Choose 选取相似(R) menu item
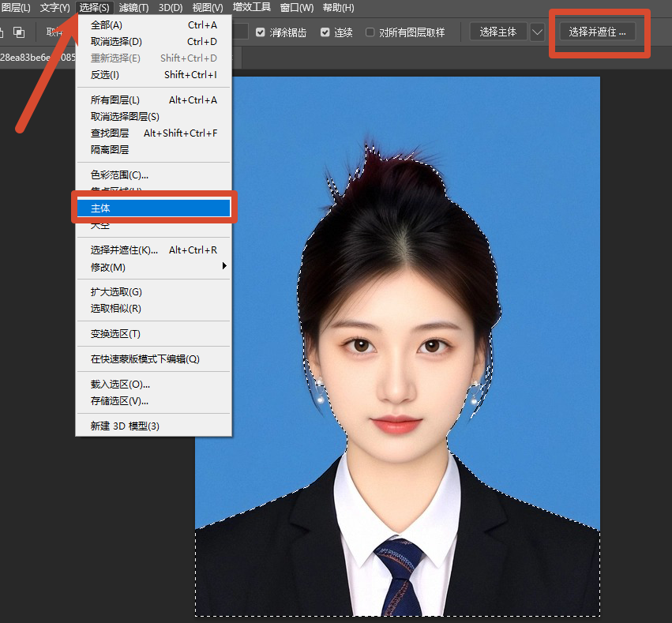This screenshot has height=623, width=672. (154, 309)
